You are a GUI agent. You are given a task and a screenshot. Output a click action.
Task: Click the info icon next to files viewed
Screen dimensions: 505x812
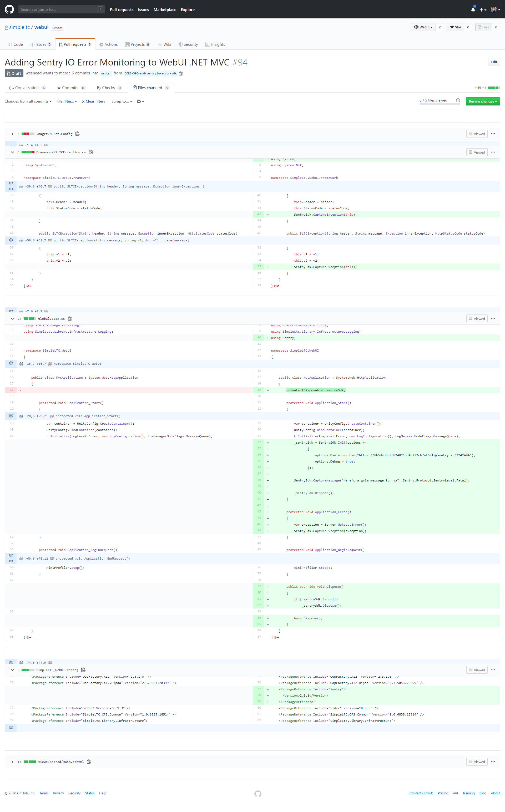[458, 100]
